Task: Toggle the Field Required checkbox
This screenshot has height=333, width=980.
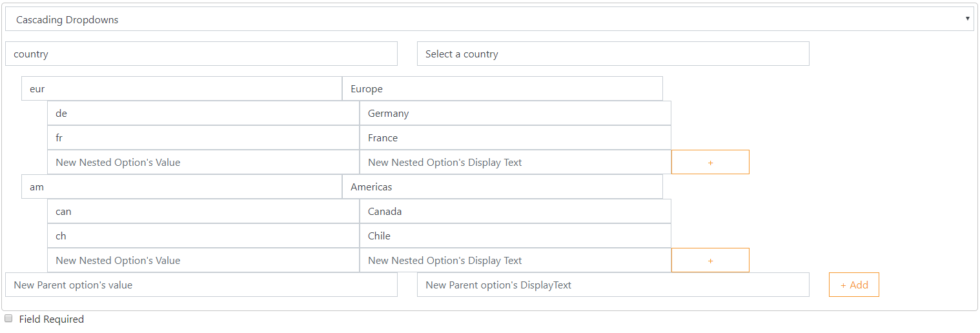Action: (x=8, y=318)
